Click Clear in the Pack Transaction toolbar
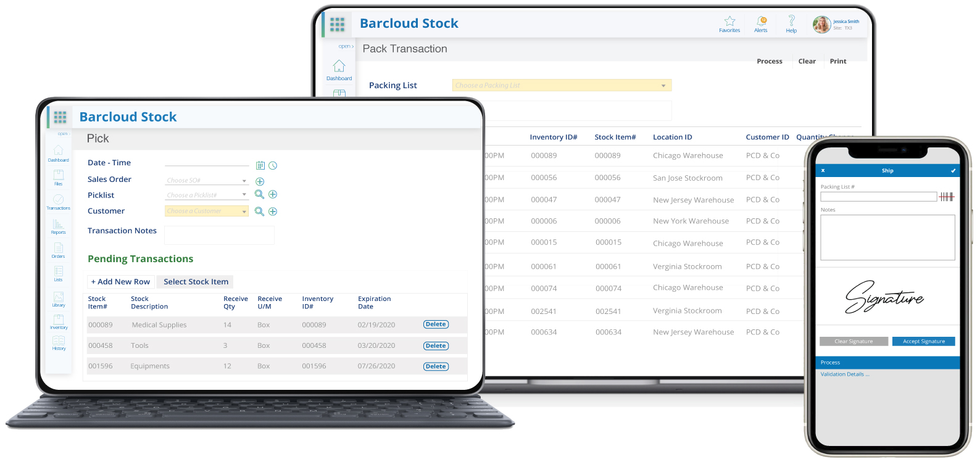 click(x=807, y=61)
